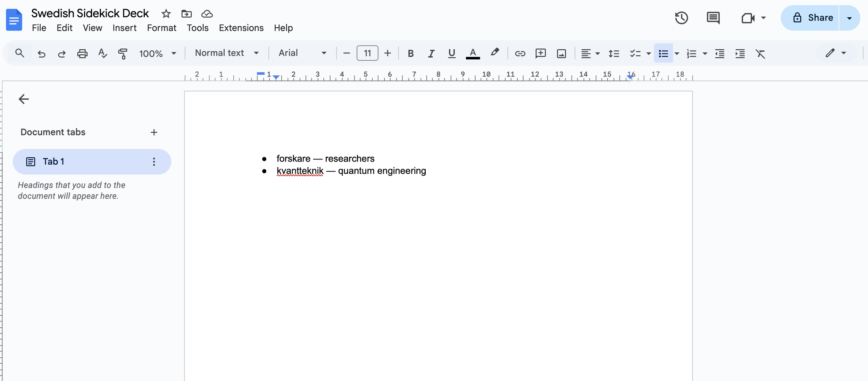Star the Swedish Sidekick Deck document
The image size is (868, 381).
166,14
